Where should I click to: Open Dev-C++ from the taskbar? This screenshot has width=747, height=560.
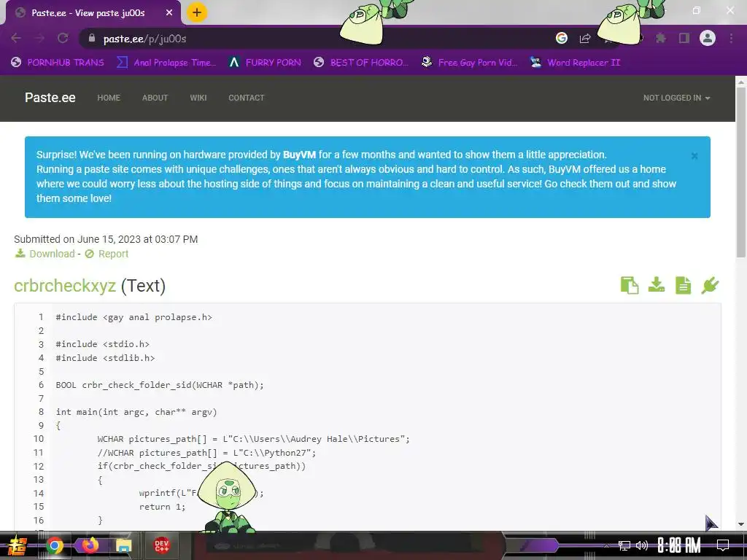pyautogui.click(x=161, y=545)
